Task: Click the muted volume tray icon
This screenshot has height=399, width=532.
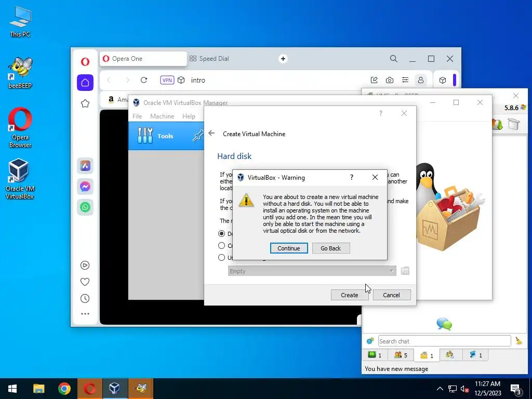Action: tap(465, 389)
